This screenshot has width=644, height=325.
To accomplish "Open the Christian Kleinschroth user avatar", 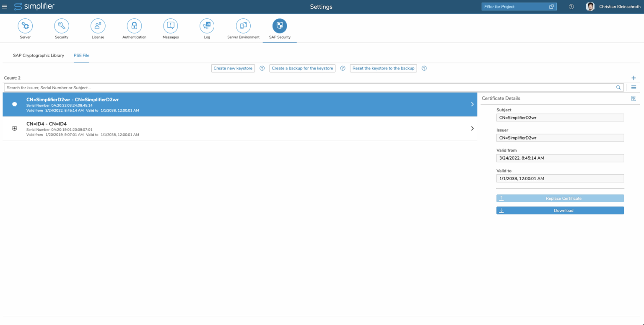I will 590,7.
